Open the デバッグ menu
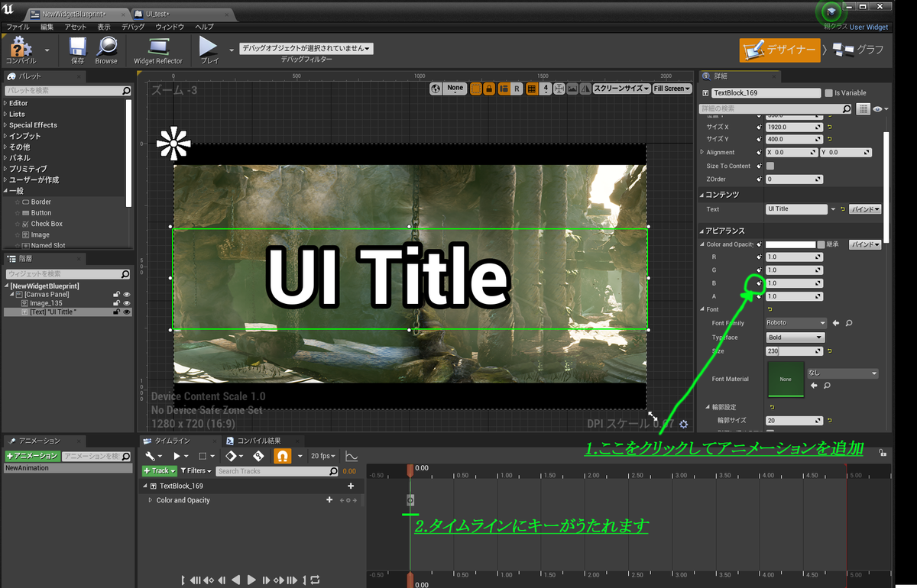The width and height of the screenshot is (917, 588). point(133,27)
